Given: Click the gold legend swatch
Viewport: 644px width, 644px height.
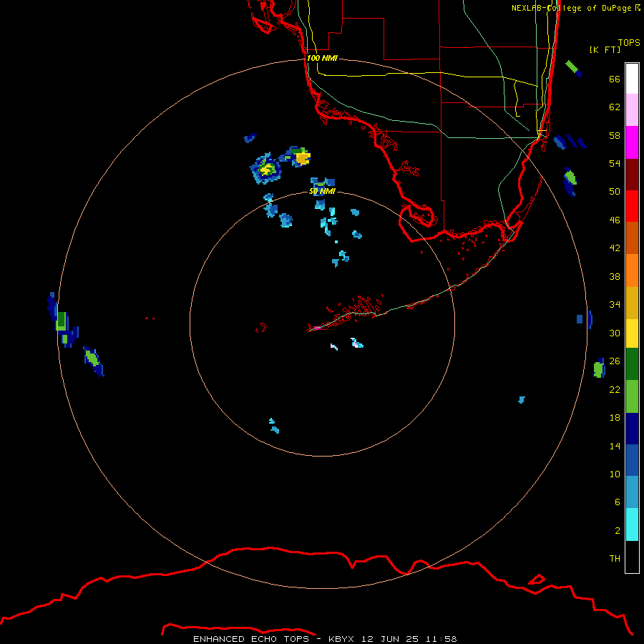Looking at the screenshot, I should coord(632,303).
